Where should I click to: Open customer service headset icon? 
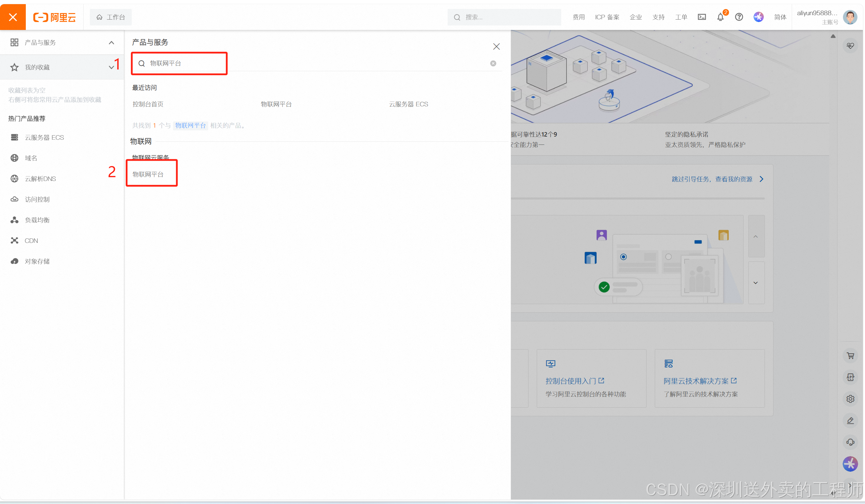[x=850, y=442]
